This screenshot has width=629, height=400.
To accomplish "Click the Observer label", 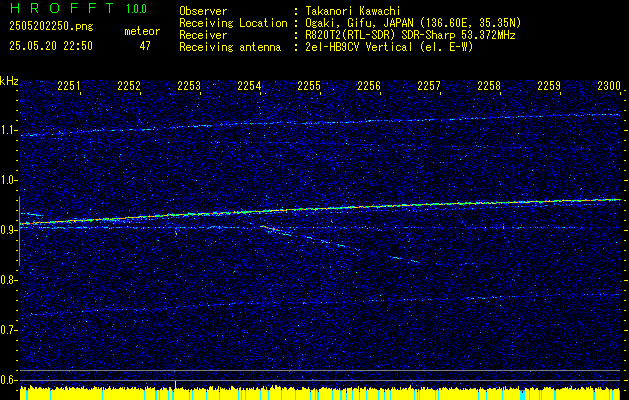I will (203, 11).
